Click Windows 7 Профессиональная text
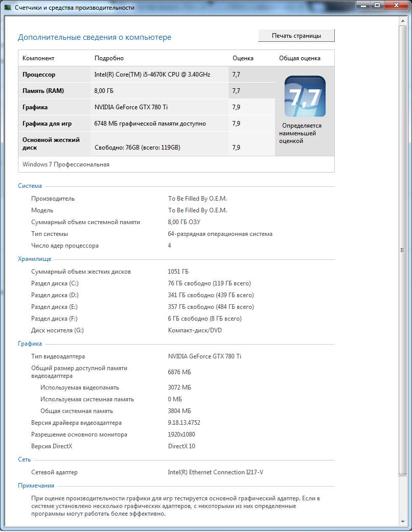The height and width of the screenshot is (532, 412). click(66, 164)
